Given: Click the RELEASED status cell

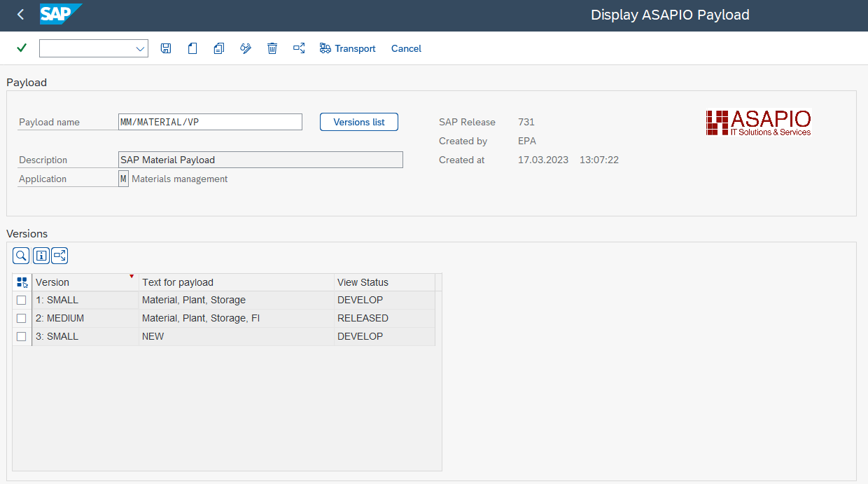Looking at the screenshot, I should tap(384, 318).
